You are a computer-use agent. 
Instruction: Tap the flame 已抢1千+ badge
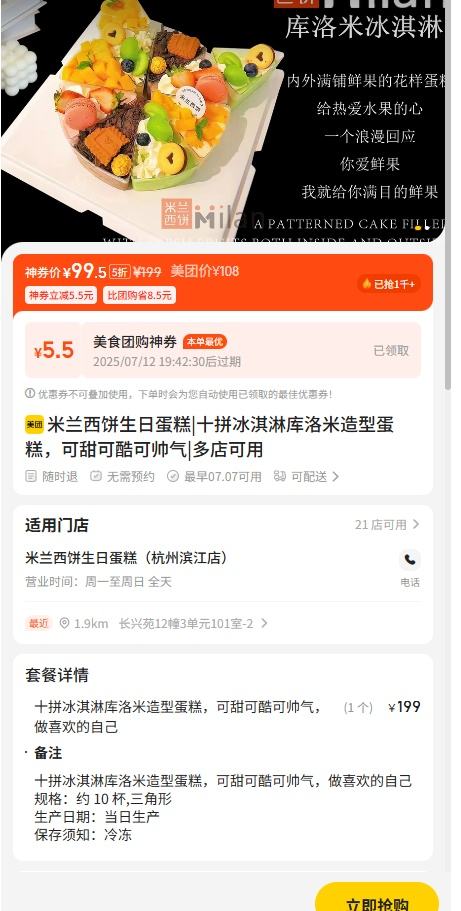click(x=389, y=284)
